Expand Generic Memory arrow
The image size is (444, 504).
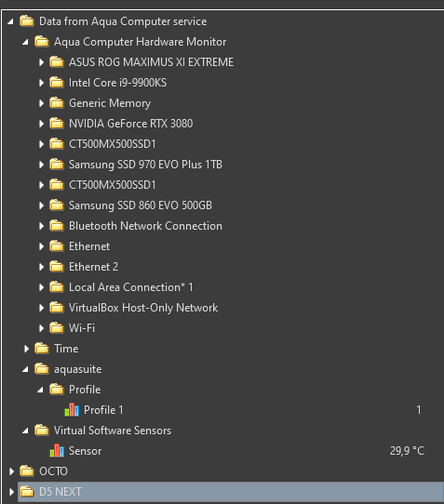click(x=41, y=103)
